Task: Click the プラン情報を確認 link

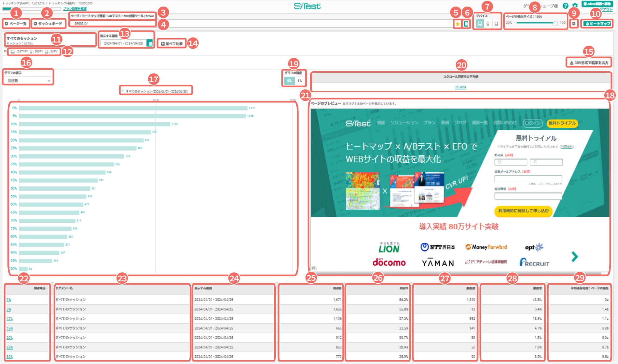Action: 75,9
